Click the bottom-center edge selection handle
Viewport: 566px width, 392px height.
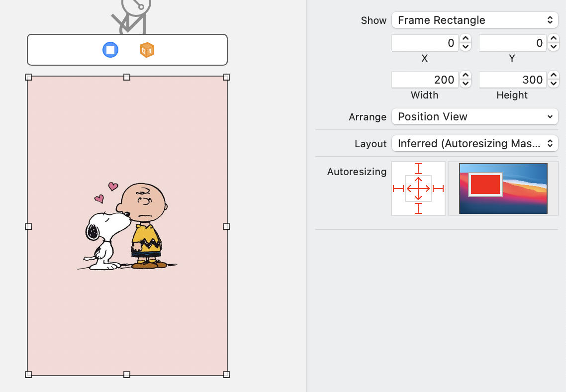tap(127, 375)
